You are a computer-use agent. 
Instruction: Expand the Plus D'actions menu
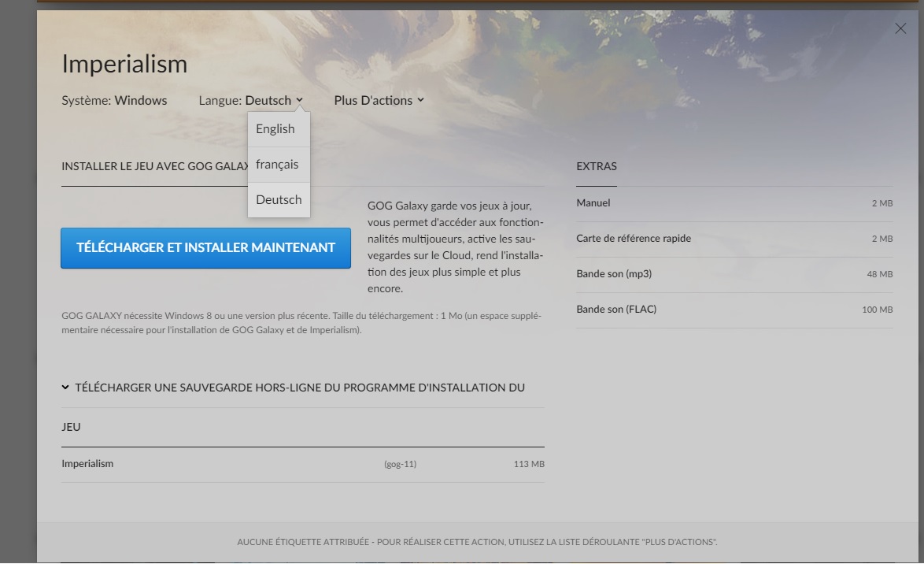379,100
